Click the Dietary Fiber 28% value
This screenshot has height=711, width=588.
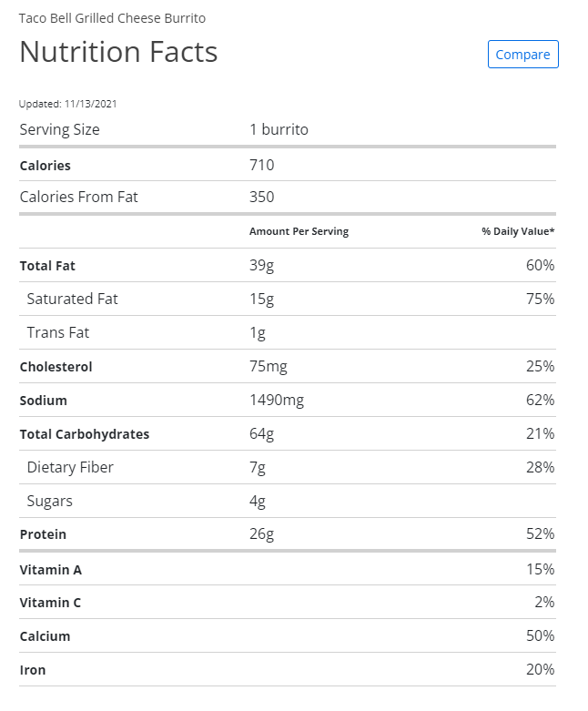click(541, 467)
